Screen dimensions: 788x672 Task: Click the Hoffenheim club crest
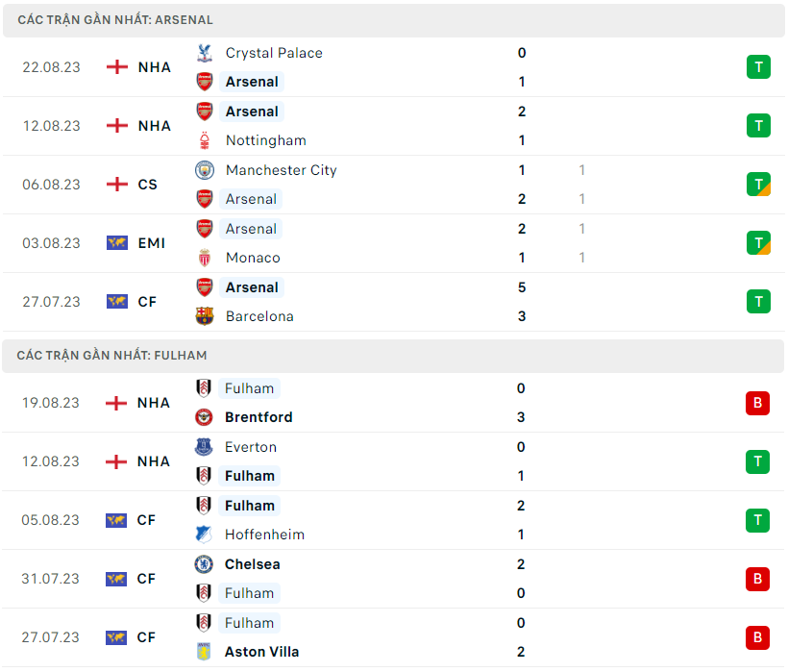pyautogui.click(x=204, y=535)
